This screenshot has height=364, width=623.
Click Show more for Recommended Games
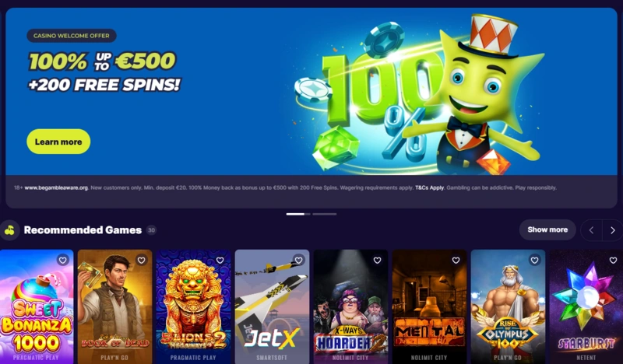click(547, 229)
